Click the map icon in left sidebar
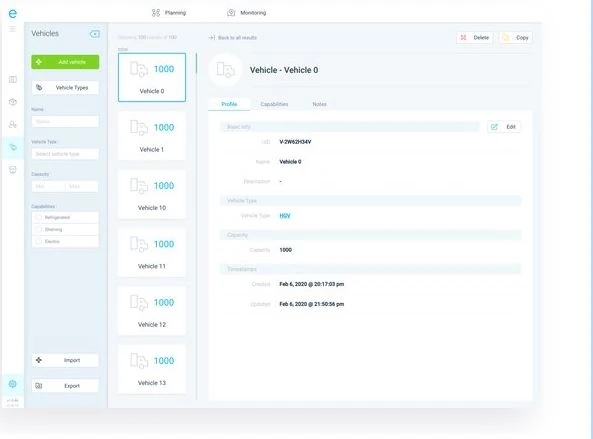 click(x=12, y=79)
